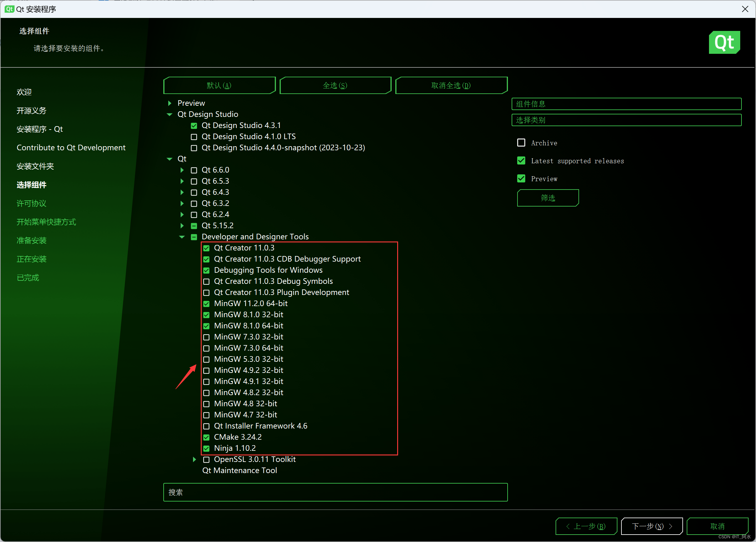Viewport: 756px width, 542px height.
Task: Check MinGW 7.3.0 64-bit
Action: [x=206, y=348]
